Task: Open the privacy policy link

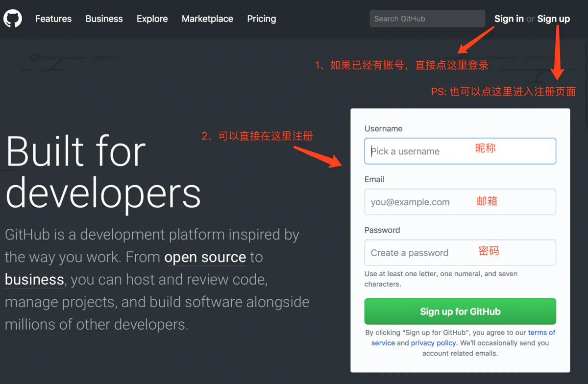Action: (x=433, y=343)
